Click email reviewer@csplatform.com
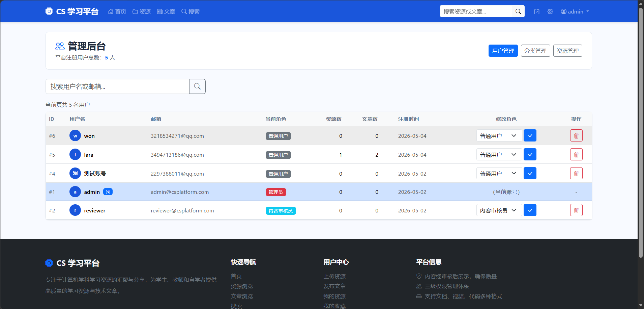 click(x=182, y=210)
